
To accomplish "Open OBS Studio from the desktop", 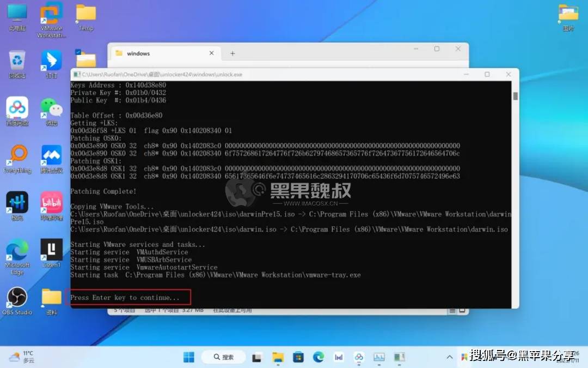I will [17, 301].
